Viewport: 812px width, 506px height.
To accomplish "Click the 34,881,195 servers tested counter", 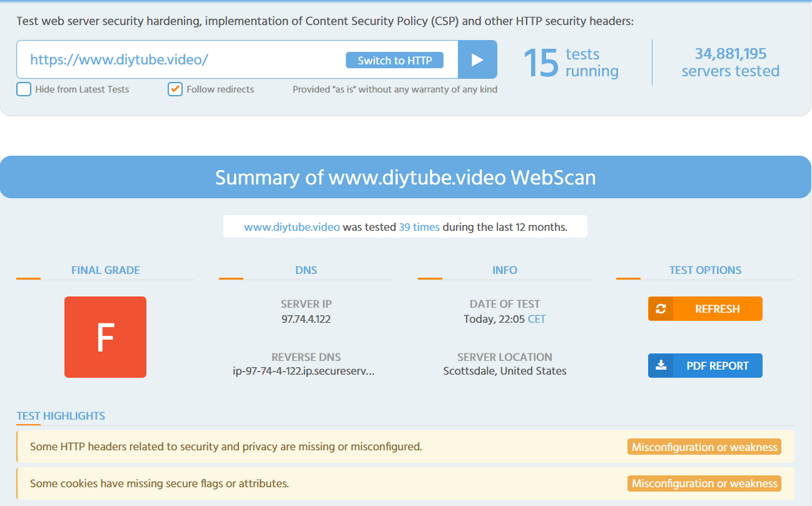I will click(x=731, y=62).
